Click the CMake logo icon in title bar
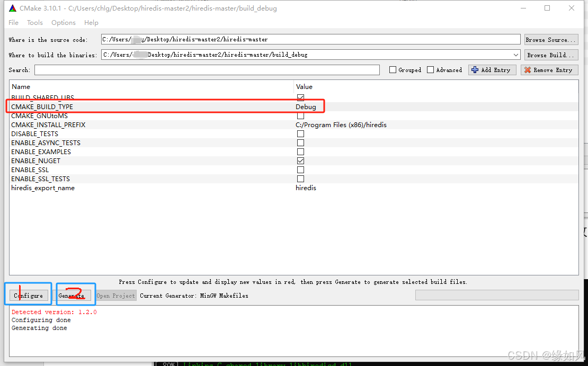The width and height of the screenshot is (588, 366). [x=13, y=8]
